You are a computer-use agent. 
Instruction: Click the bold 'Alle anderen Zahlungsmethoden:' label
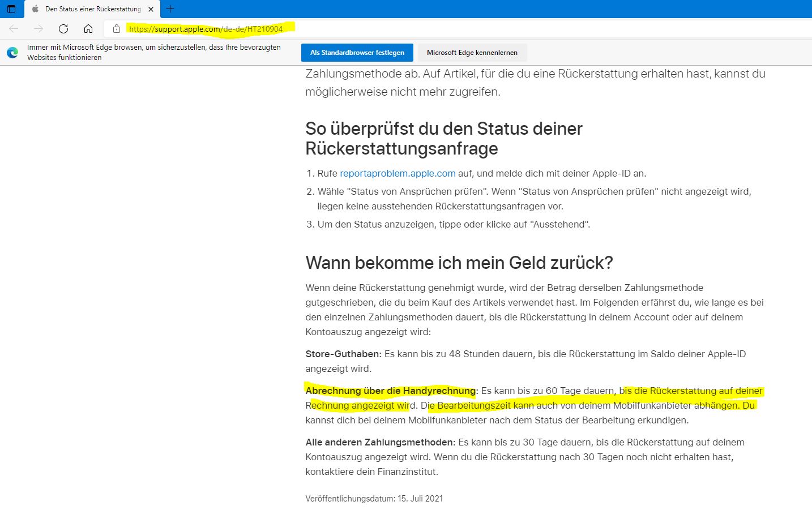381,442
